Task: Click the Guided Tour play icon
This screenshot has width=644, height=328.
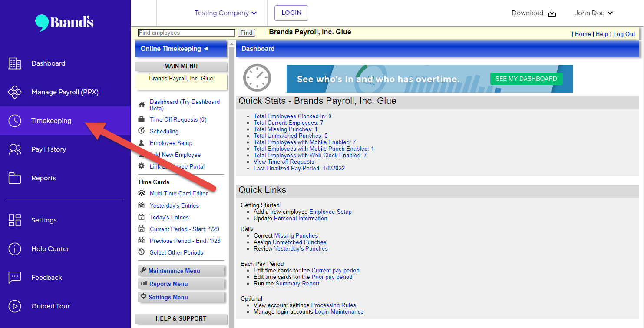Action: (15, 306)
